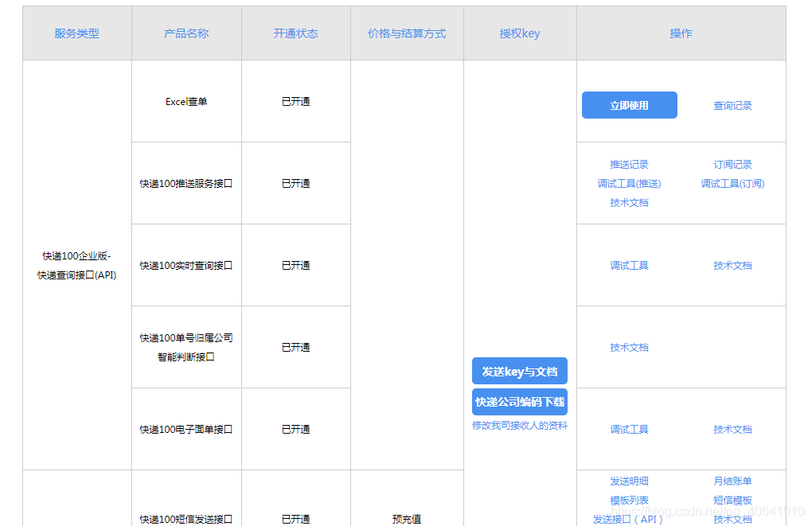The image size is (812, 526).
Task: View 技术文档 for 快递100实时查询接口
Action: [x=732, y=265]
